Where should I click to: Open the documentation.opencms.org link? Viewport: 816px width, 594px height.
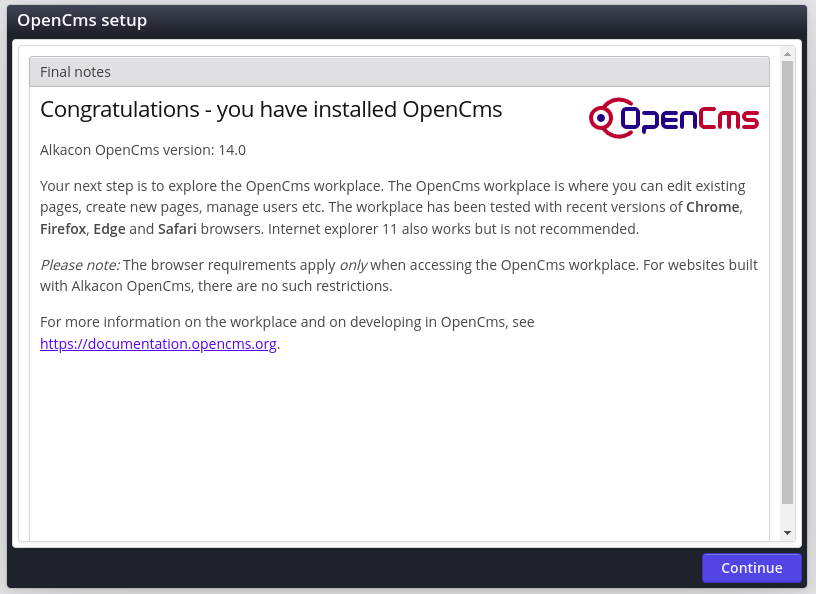(x=158, y=344)
